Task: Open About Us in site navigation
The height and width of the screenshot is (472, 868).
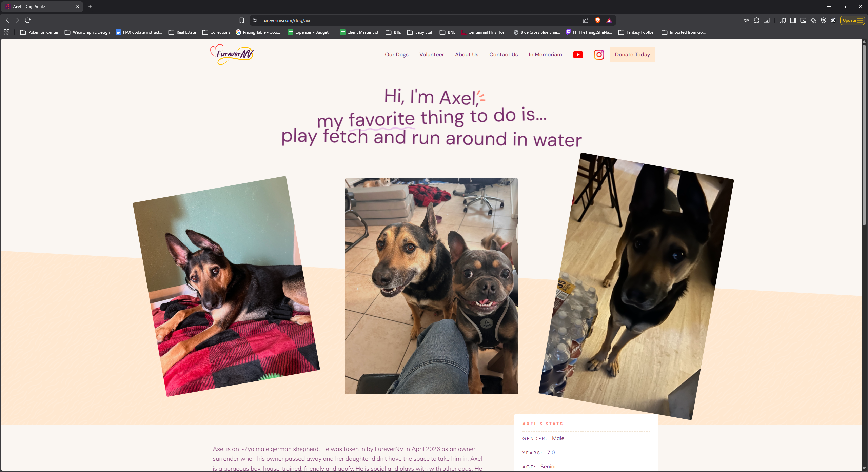Action: [x=466, y=55]
